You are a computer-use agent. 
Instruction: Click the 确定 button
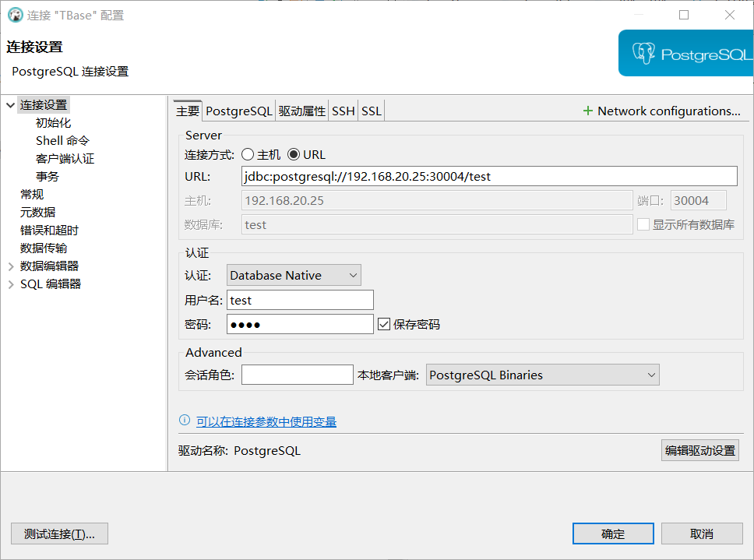pos(613,534)
